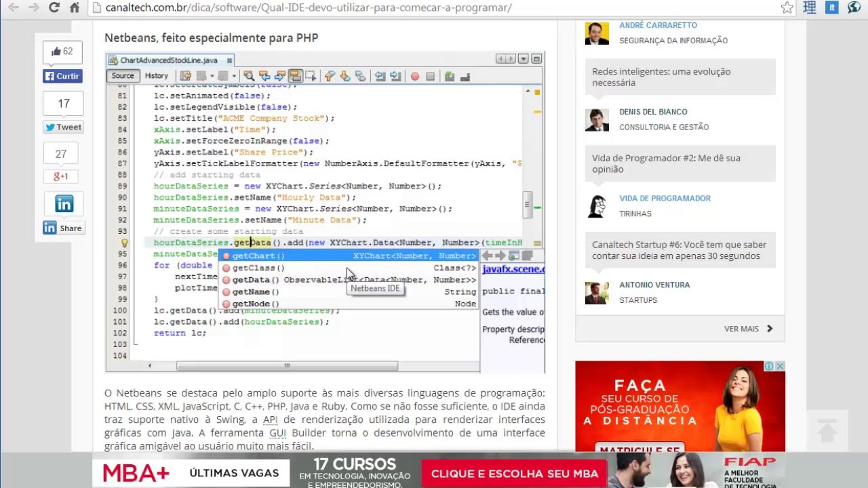Go to the previous bookmark
This screenshot has height=488, width=868.
coord(330,76)
